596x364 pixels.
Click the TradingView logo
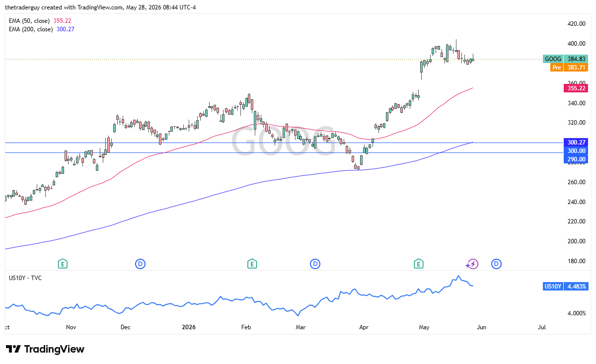click(x=45, y=349)
